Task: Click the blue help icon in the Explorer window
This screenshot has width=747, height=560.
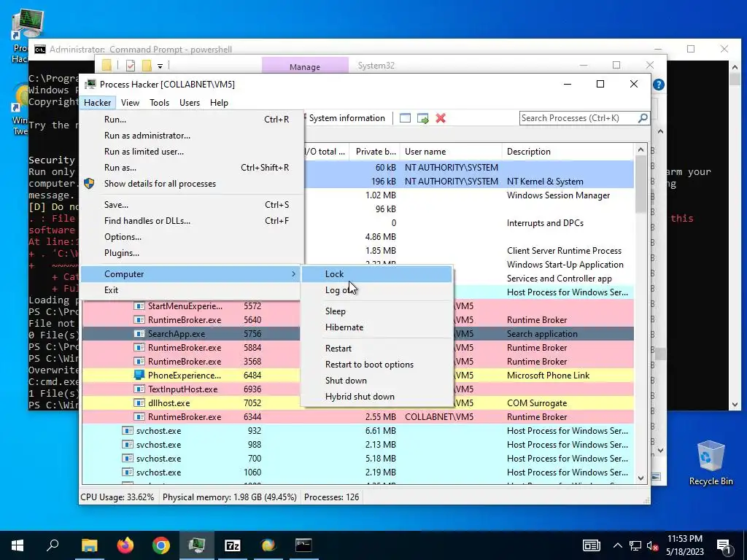Action: pyautogui.click(x=659, y=85)
